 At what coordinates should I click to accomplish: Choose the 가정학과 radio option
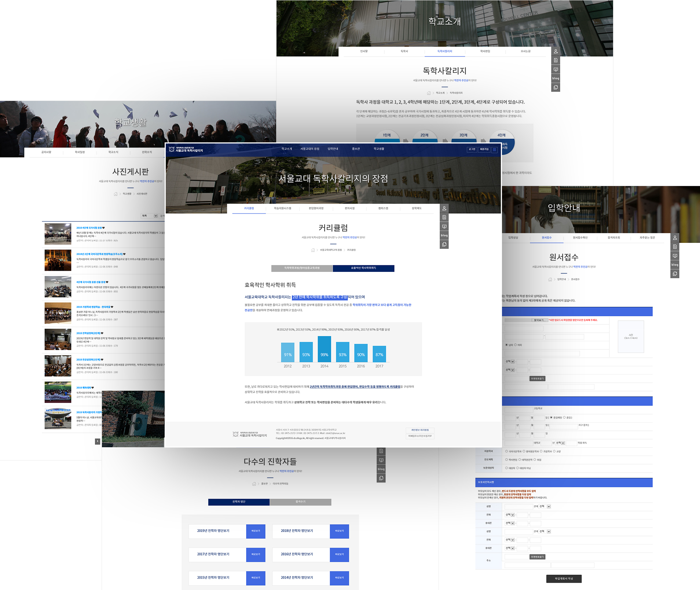coord(541,451)
